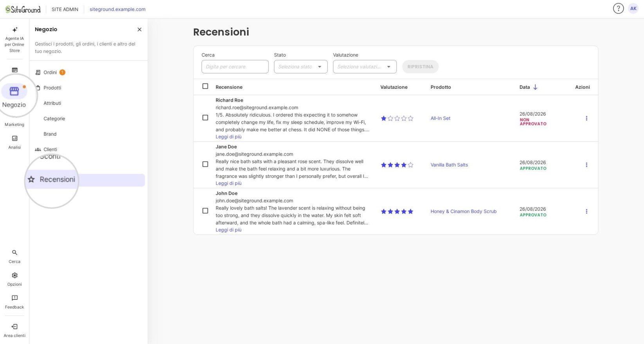Select all reviews checkbox in header
The width and height of the screenshot is (644, 344).
(205, 86)
